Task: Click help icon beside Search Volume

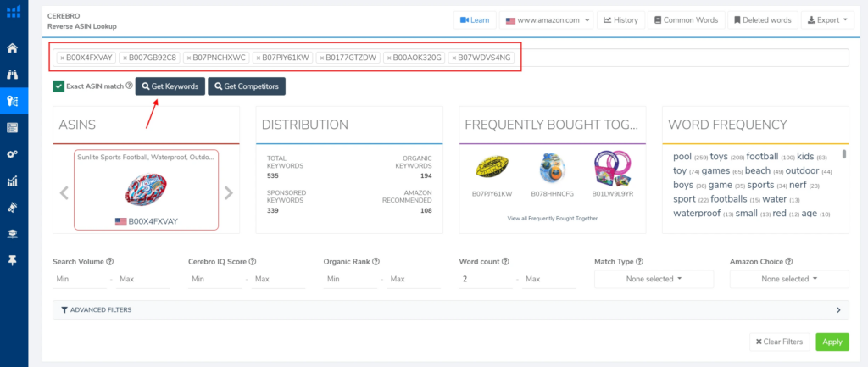Action: point(109,261)
